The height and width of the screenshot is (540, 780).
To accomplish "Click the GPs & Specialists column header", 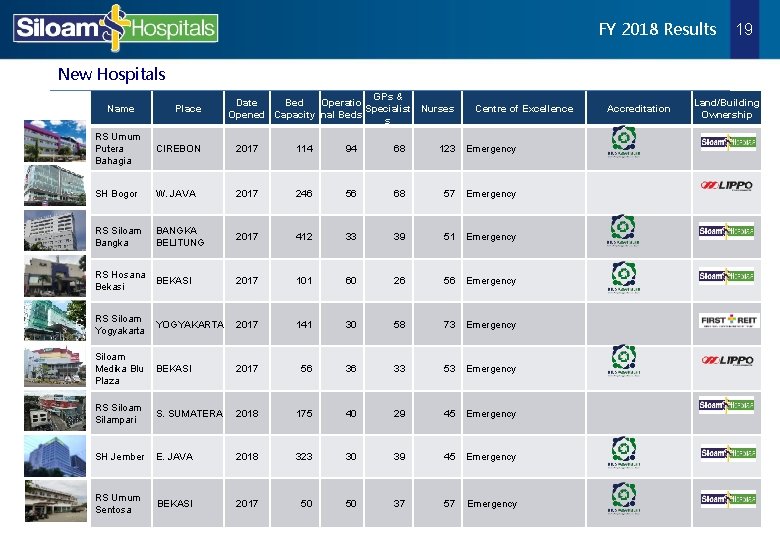I will (x=388, y=108).
